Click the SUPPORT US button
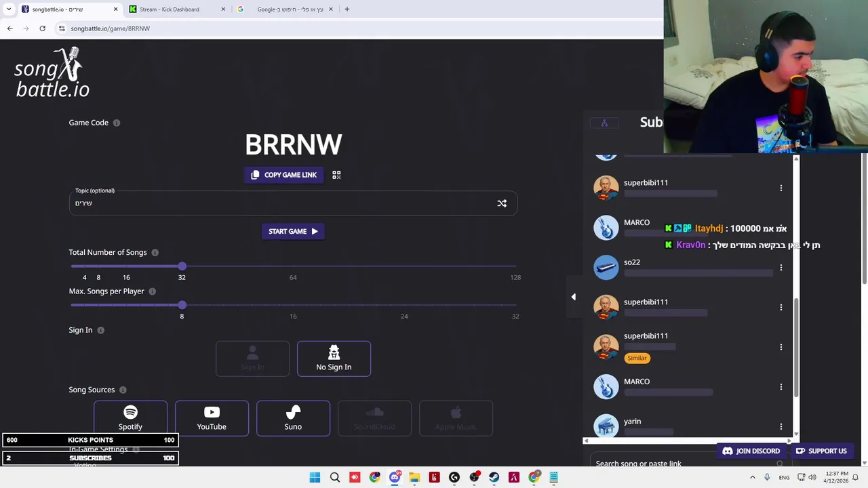Screen dimensions: 868x488 [821, 451]
